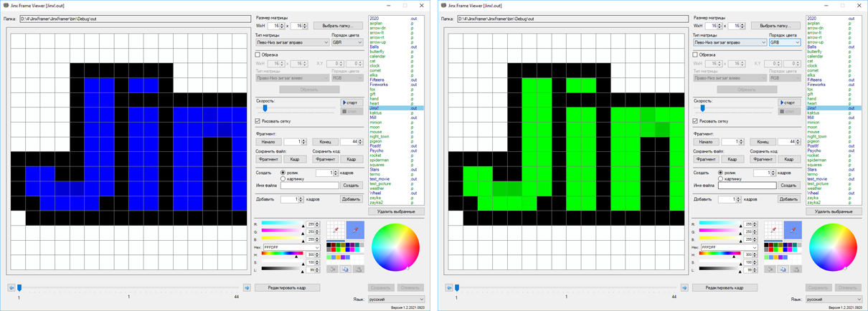Screen dimensions: 868x311
Task: Click Папка path field in left window
Action: point(136,19)
